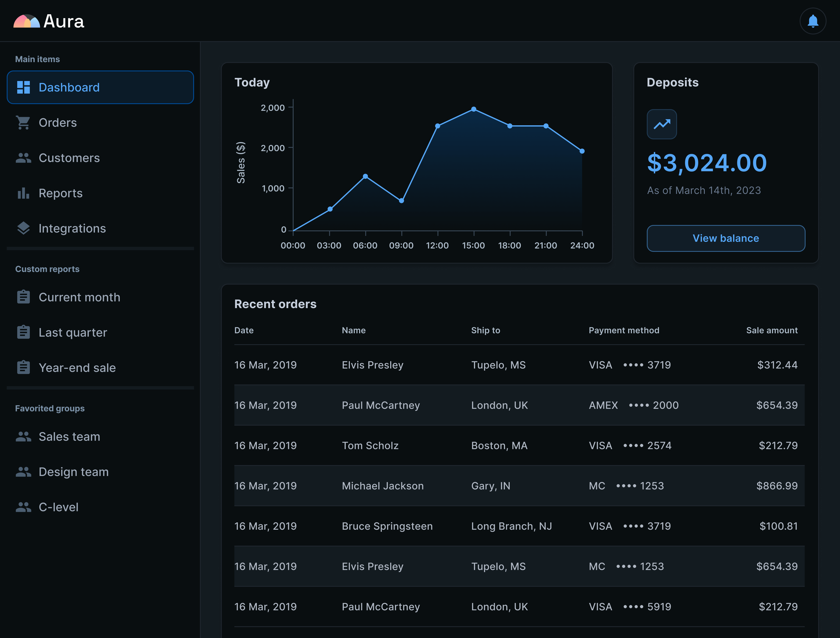Click the Deposits trending-up arrow icon

[x=661, y=124]
